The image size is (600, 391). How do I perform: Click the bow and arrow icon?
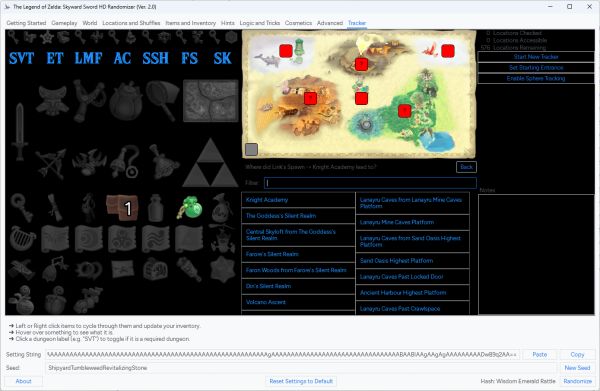click(51, 164)
